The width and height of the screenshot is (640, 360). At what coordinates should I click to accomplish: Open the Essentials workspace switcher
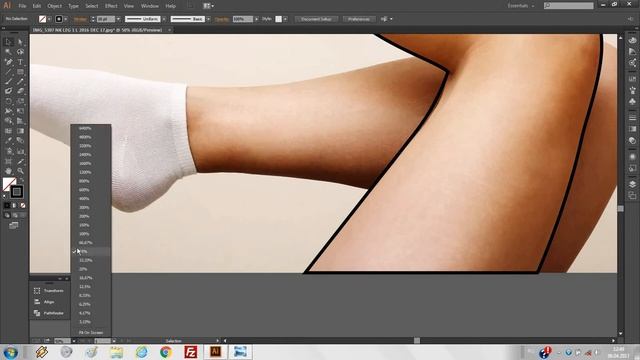click(521, 6)
